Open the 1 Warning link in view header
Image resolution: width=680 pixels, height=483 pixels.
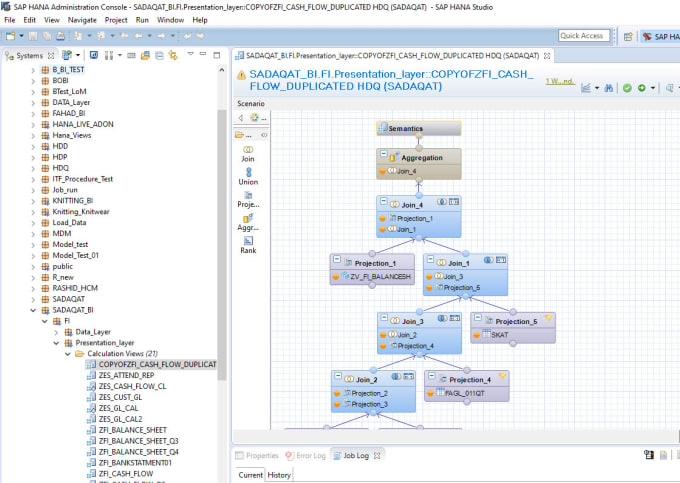coord(560,81)
